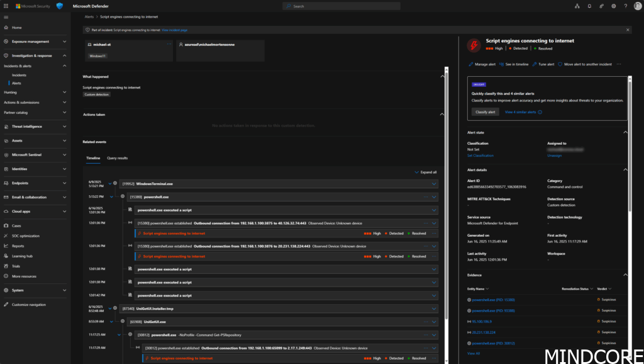Open the more options on michael-st card
The height and width of the screenshot is (364, 644).
169,44
